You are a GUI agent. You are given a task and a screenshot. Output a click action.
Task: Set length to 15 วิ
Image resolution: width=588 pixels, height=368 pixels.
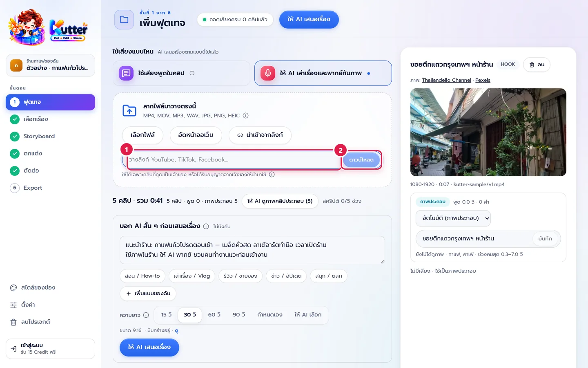[x=166, y=315]
